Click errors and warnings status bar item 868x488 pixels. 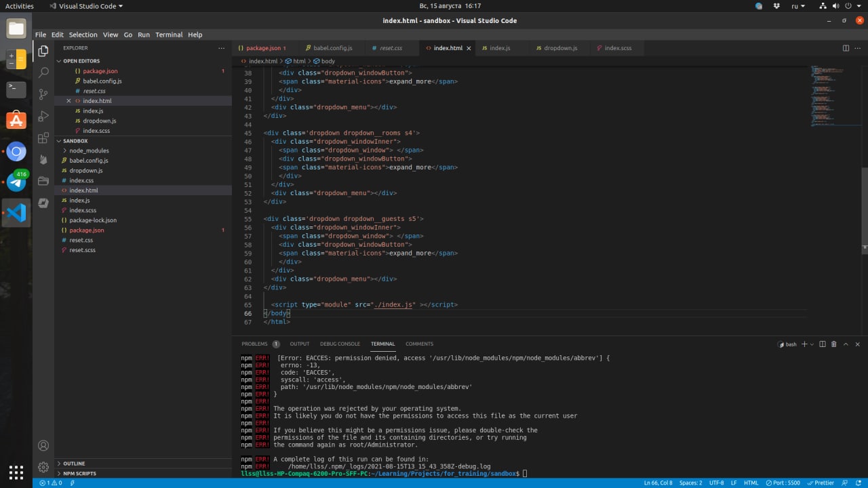(51, 483)
